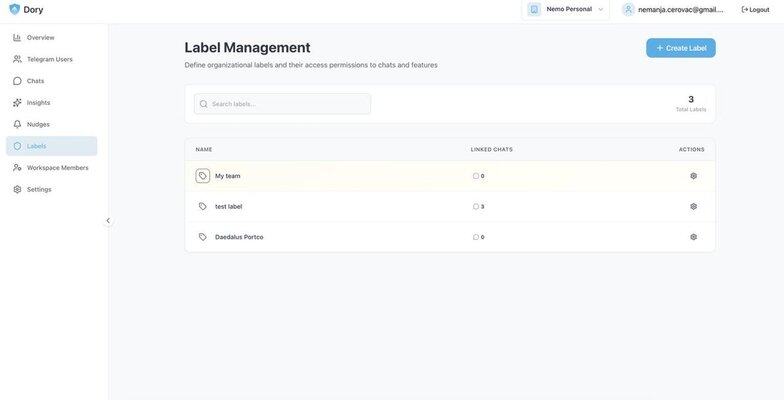784x400 pixels.
Task: Open settings gear for test label
Action: [x=693, y=207]
